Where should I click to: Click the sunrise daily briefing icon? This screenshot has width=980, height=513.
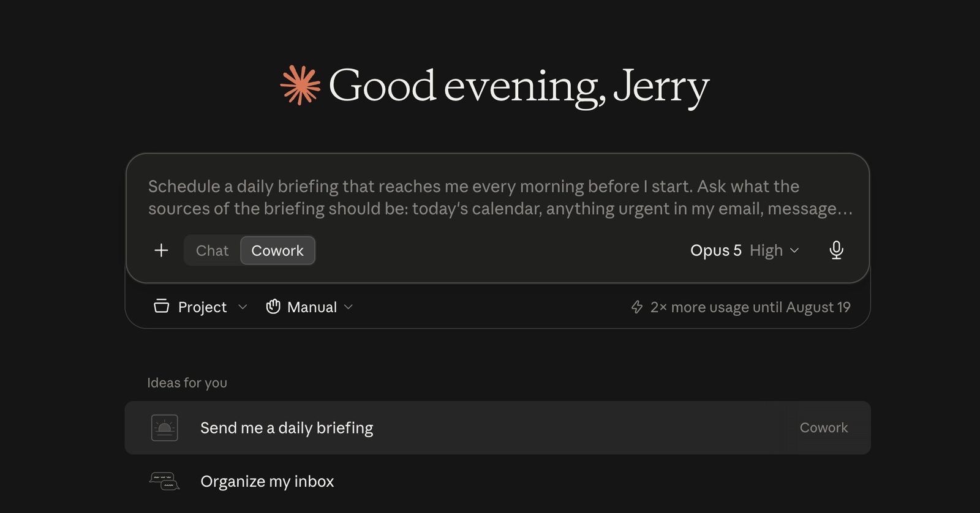coord(165,428)
